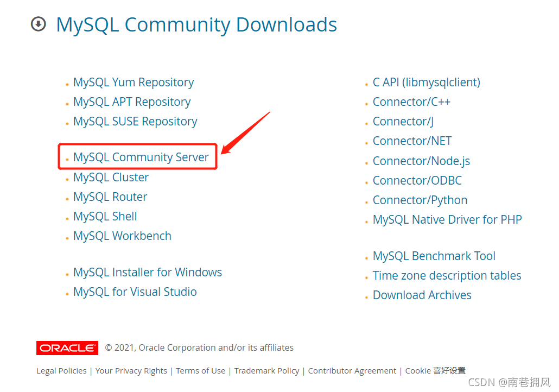Image resolution: width=559 pixels, height=392 pixels.
Task: Click the red Oracle logo
Action: pyautogui.click(x=67, y=348)
